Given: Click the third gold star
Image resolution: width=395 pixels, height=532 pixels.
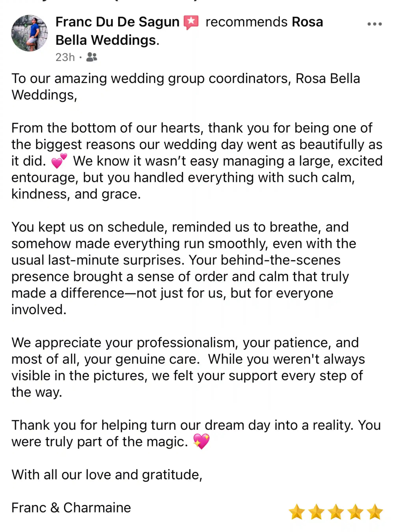Looking at the screenshot, I should point(336,512).
